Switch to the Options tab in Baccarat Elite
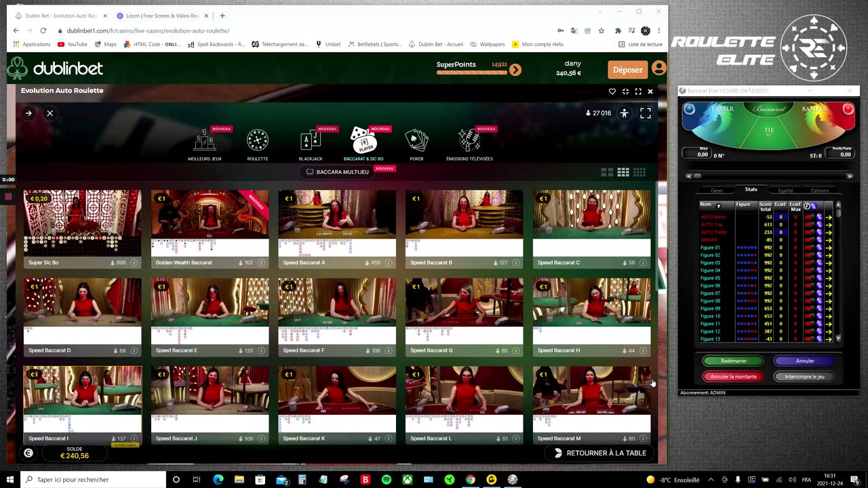The image size is (868, 488). (819, 190)
